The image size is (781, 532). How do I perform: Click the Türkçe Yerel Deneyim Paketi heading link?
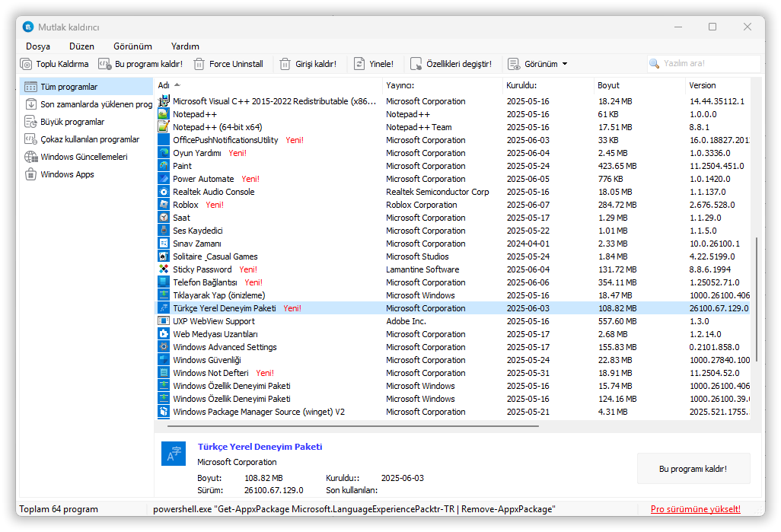point(260,447)
